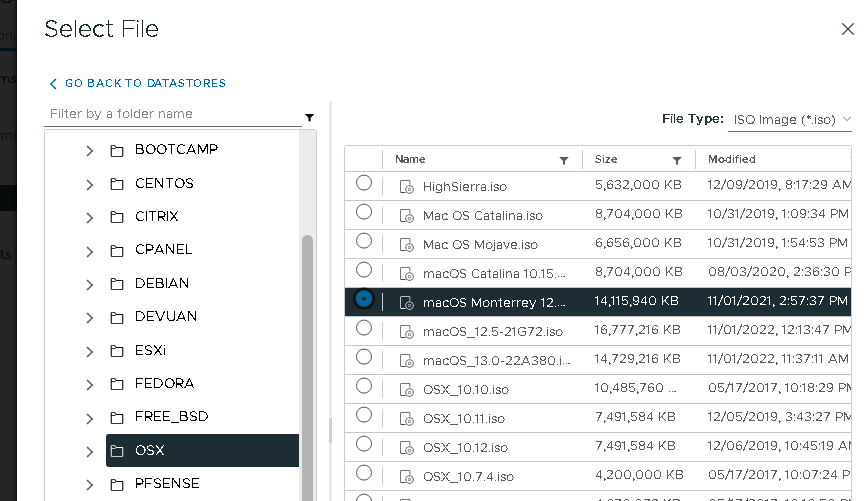Expand the OSX folder tree node
This screenshot has width=867, height=501.
(x=90, y=452)
